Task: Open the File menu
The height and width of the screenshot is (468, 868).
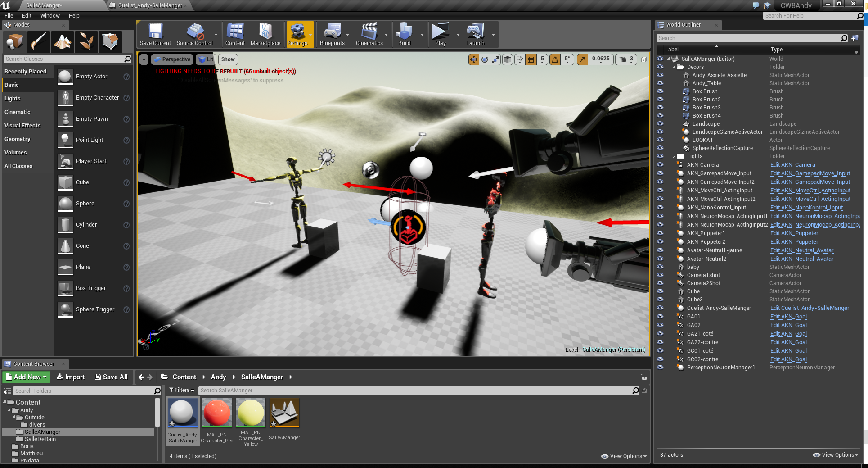Action: (9, 16)
